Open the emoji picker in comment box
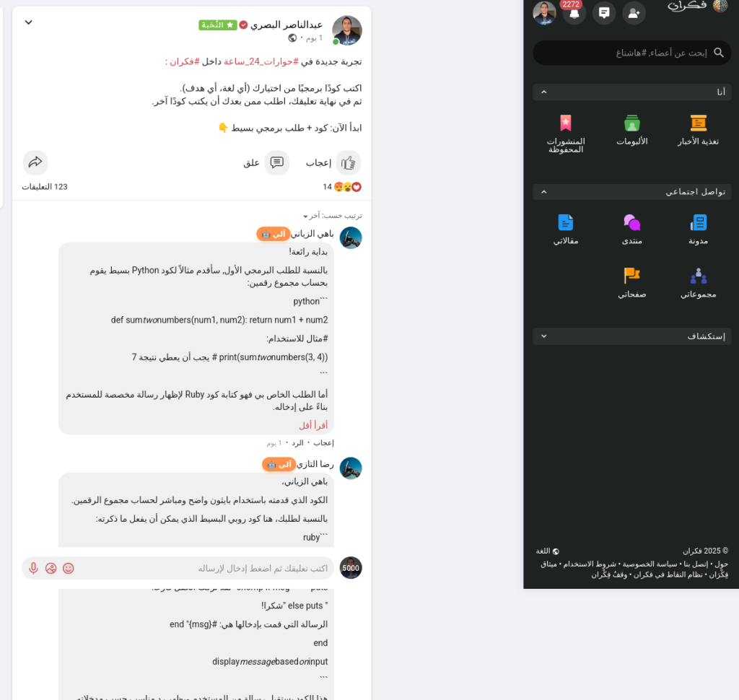The height and width of the screenshot is (700, 739). tap(69, 568)
